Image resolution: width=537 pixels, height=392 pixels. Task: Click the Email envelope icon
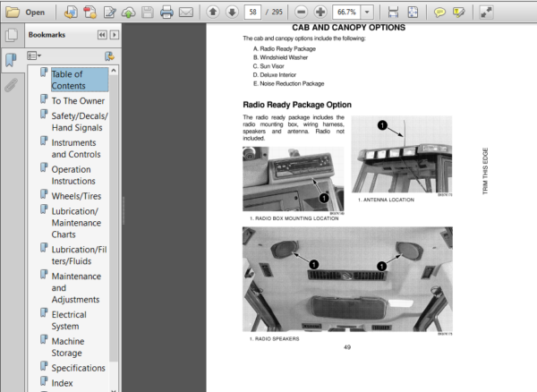[x=186, y=13]
